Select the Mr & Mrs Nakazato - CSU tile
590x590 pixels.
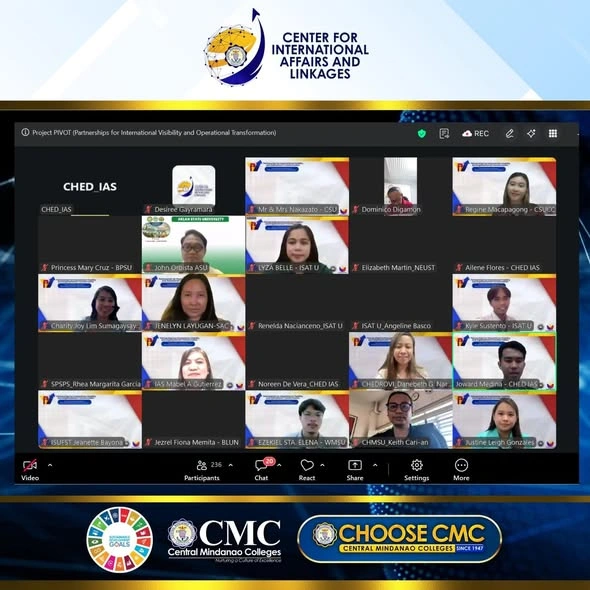point(297,186)
